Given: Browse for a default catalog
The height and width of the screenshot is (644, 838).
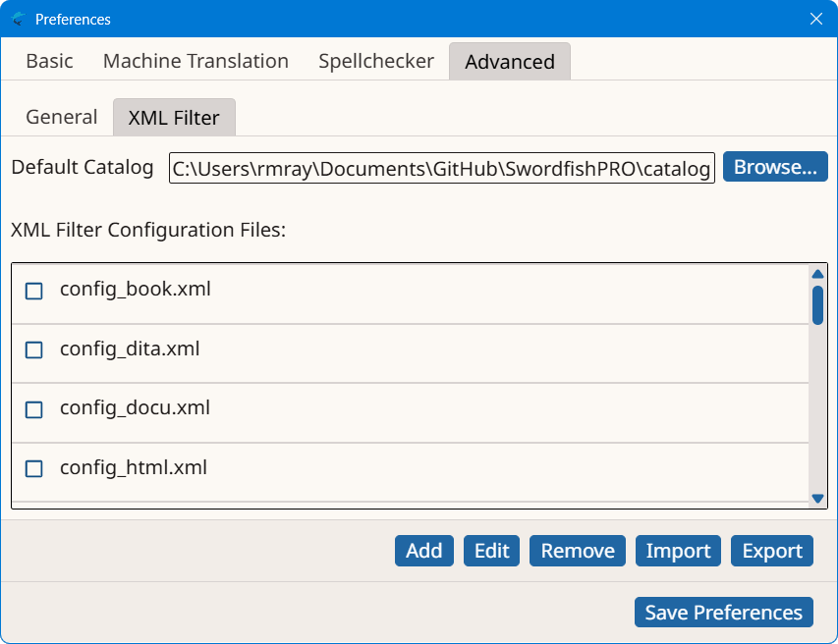Looking at the screenshot, I should point(775,167).
